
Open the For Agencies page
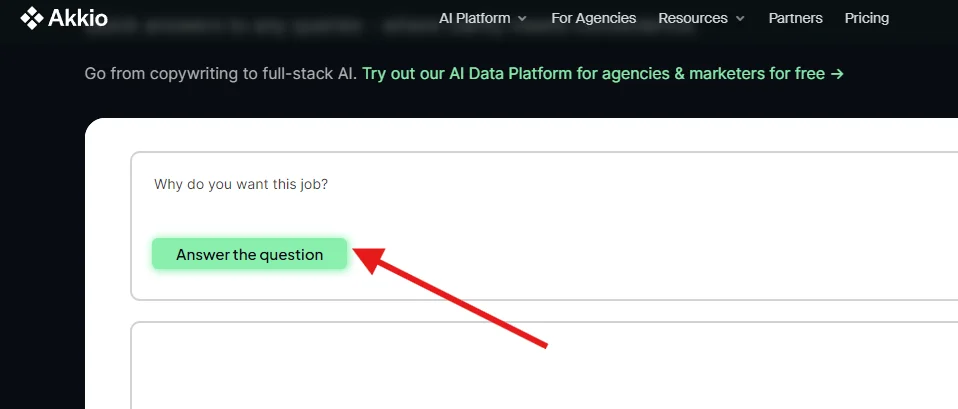coord(593,18)
